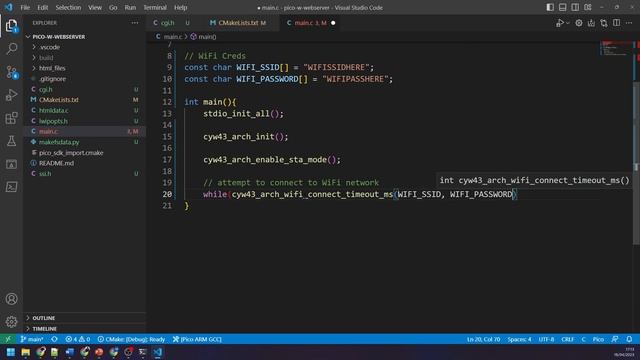The height and width of the screenshot is (360, 640).
Task: Open editor More Actions ellipsis
Action: tap(629, 23)
